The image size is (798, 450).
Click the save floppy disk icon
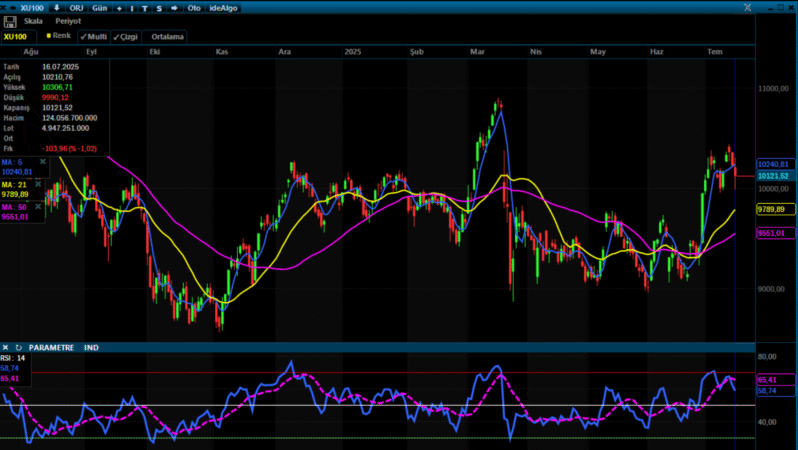(10, 21)
